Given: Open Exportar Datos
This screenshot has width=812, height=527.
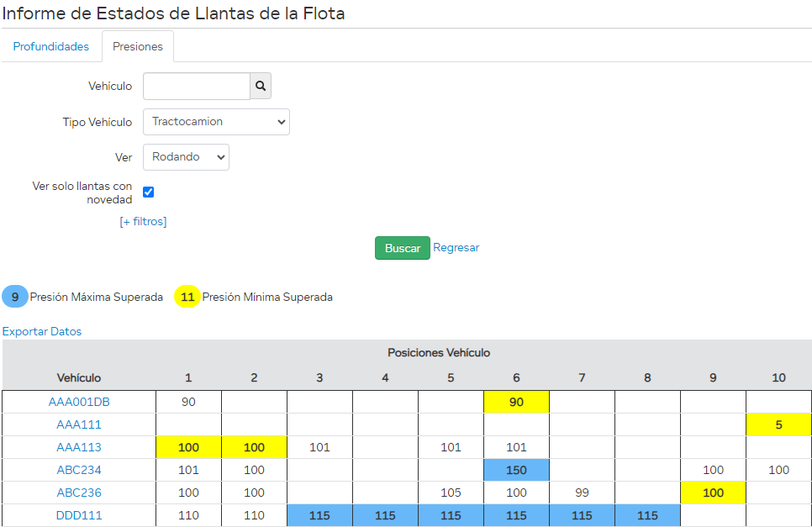Looking at the screenshot, I should tap(41, 331).
